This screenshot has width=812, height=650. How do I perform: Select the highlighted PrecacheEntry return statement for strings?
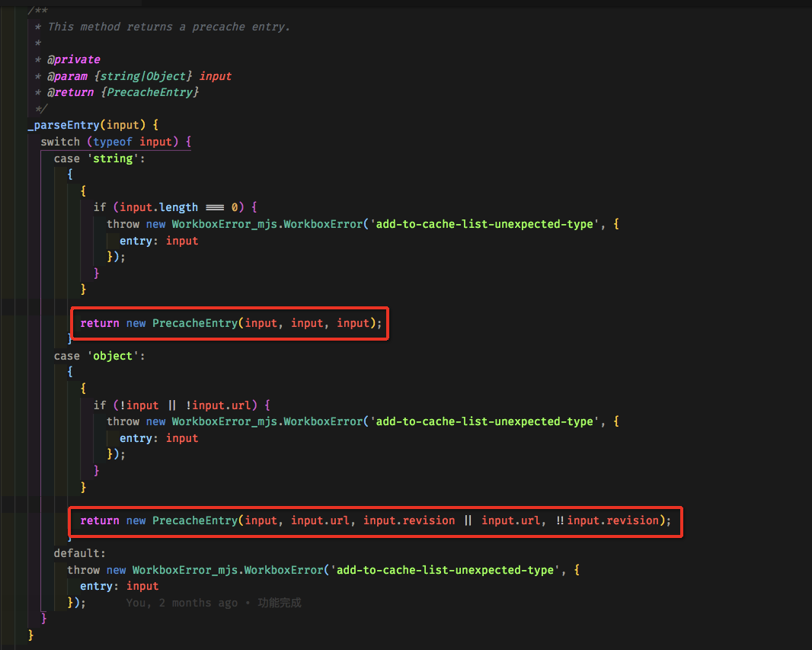[229, 322]
